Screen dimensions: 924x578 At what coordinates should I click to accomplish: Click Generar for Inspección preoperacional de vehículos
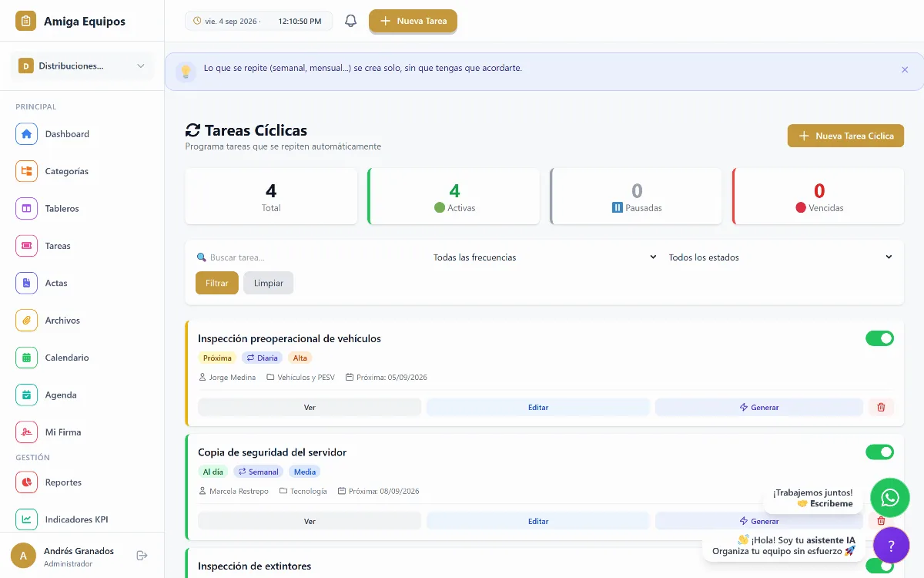coord(759,407)
